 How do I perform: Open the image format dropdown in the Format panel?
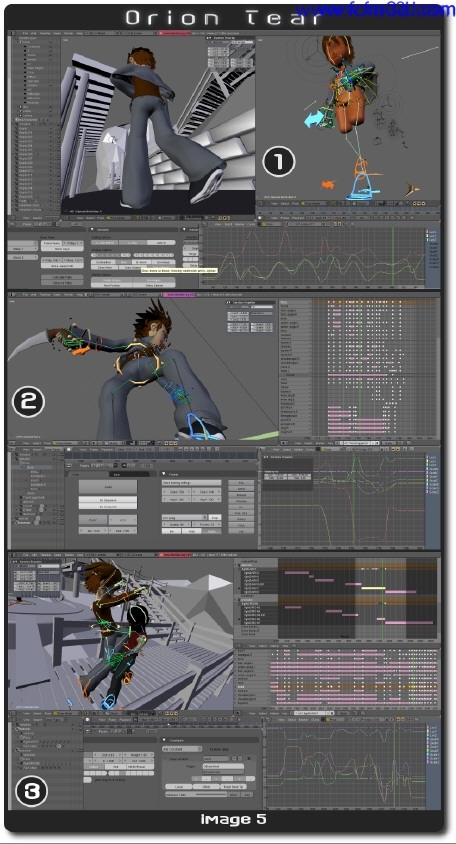click(x=185, y=517)
